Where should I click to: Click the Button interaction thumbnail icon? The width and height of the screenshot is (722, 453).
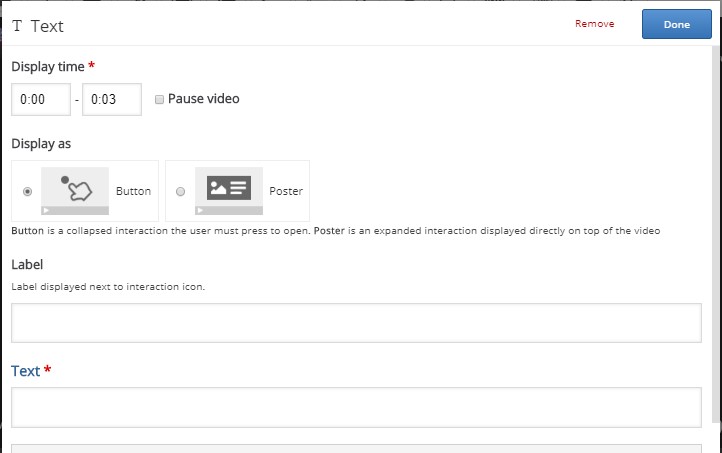75,190
